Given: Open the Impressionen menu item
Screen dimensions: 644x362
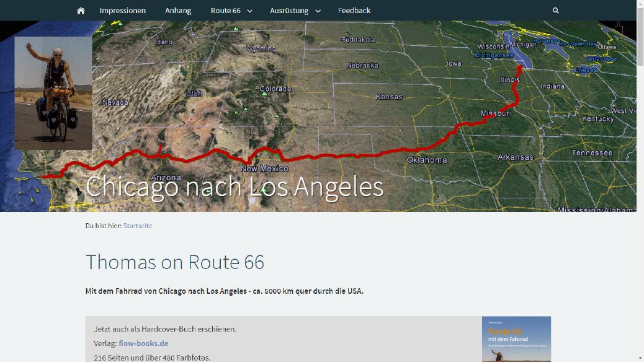Looking at the screenshot, I should point(122,11).
